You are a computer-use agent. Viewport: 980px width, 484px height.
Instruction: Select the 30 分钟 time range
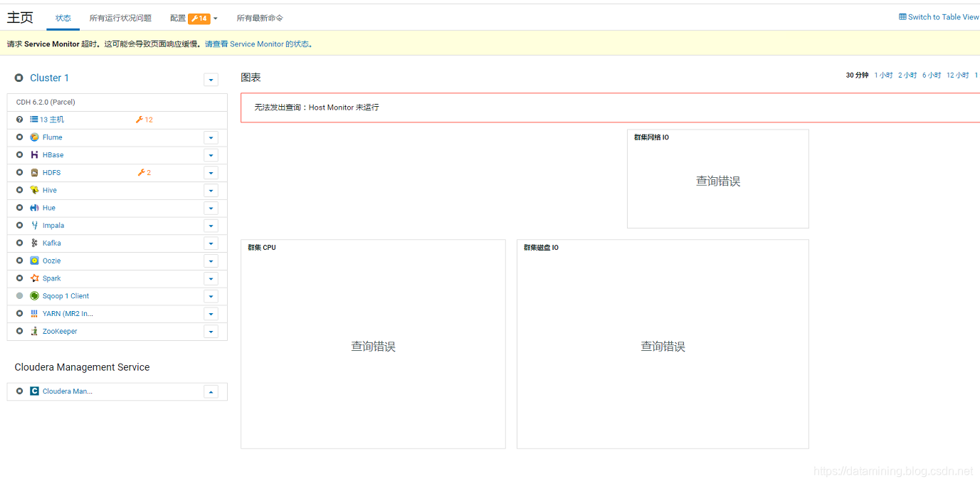coord(857,75)
